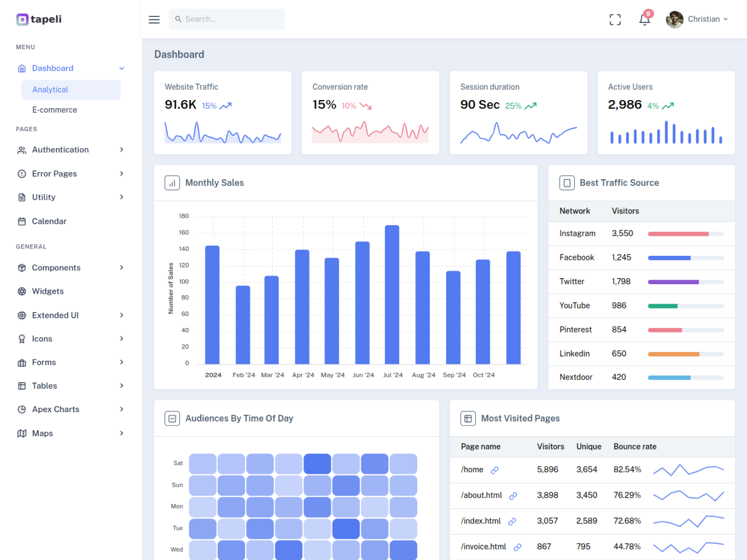Open the notifications bell

[645, 19]
